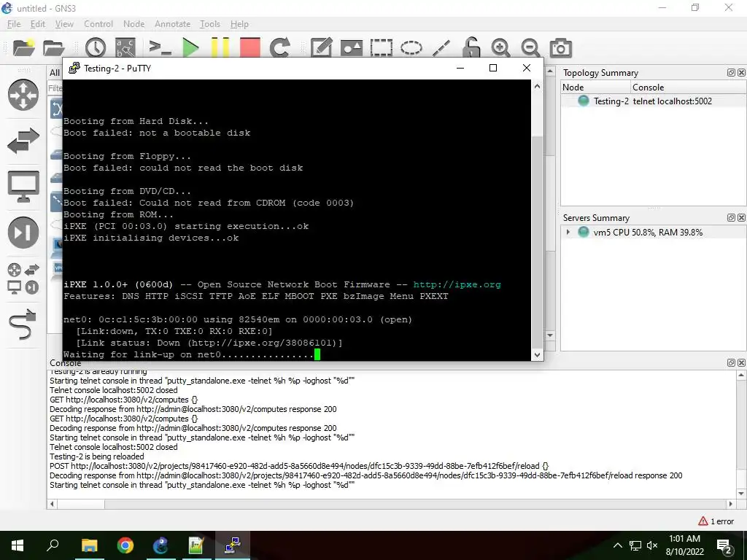
Task: Click the Add a link cable icon
Action: click(x=23, y=324)
